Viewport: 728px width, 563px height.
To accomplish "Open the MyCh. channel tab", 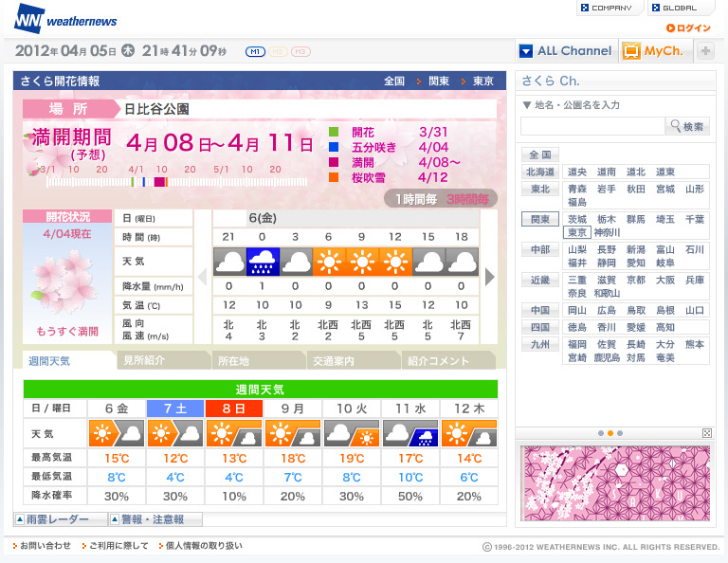I will pyautogui.click(x=656, y=51).
